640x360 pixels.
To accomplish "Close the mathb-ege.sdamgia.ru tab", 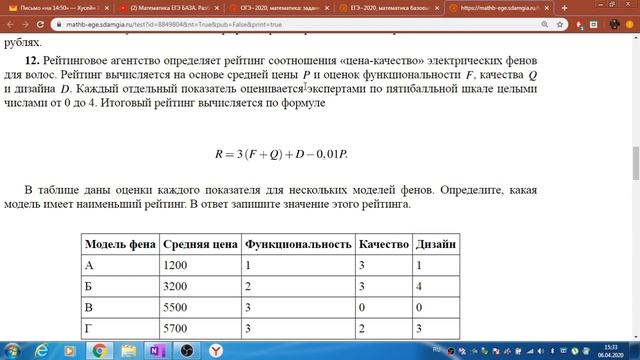I will tap(547, 8).
